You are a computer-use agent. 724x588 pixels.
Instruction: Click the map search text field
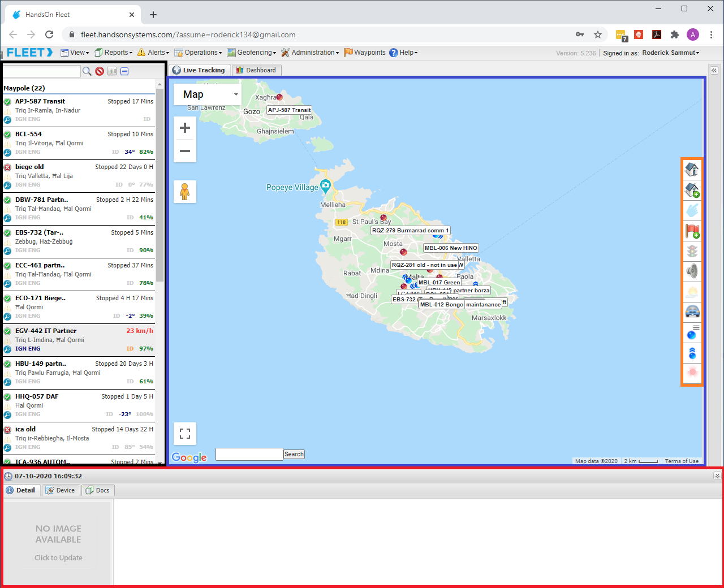(249, 454)
